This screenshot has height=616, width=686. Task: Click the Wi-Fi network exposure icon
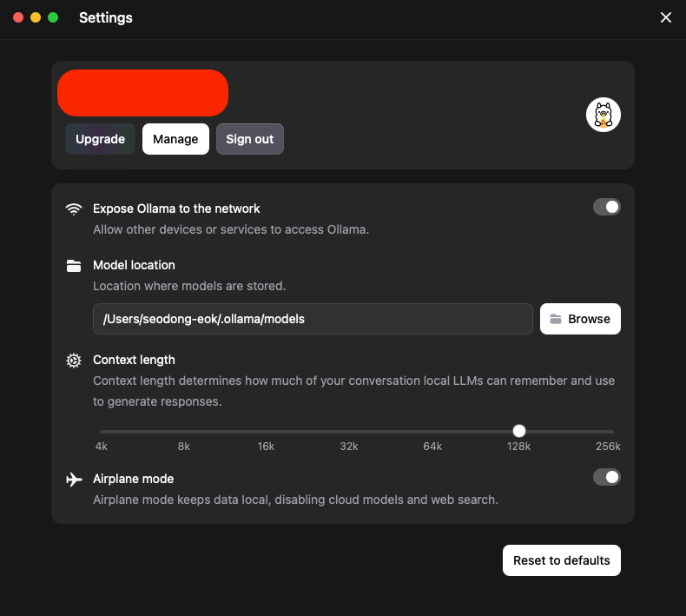click(74, 209)
